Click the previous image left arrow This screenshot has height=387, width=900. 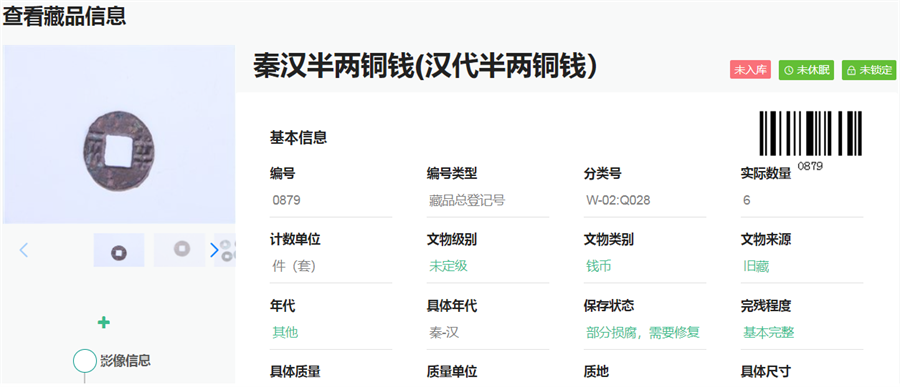(24, 250)
